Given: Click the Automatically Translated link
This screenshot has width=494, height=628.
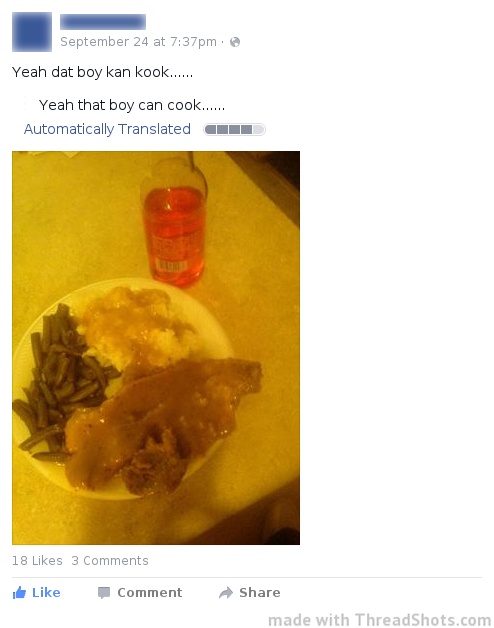Looking at the screenshot, I should point(107,129).
